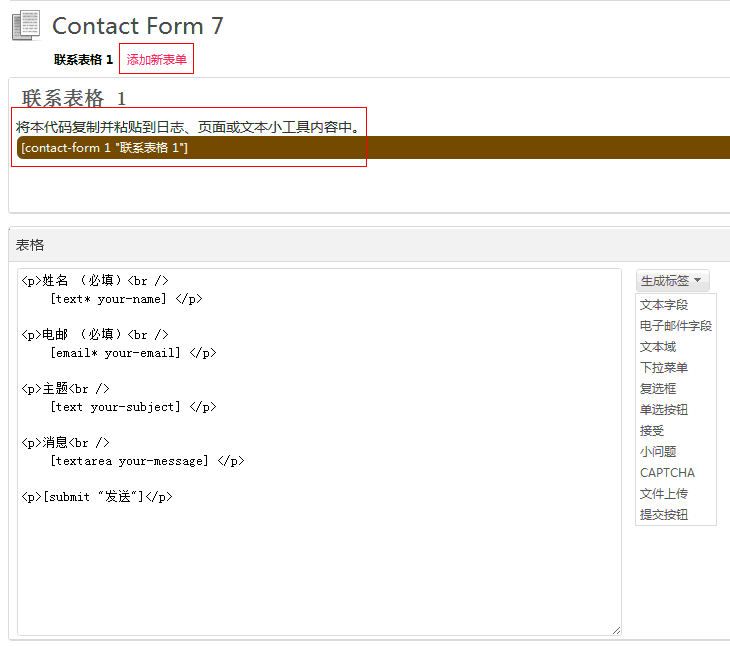Screen dimensions: 730x647
Task: Choose 文件上传 tag generator
Action: (663, 493)
